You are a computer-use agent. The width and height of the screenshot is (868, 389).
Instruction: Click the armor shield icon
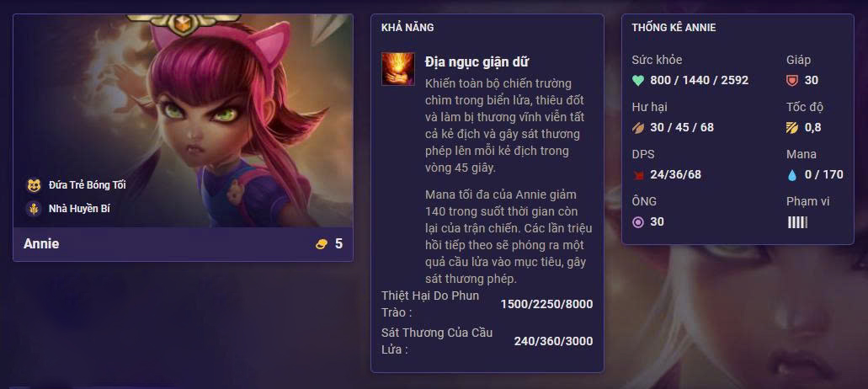tap(792, 81)
